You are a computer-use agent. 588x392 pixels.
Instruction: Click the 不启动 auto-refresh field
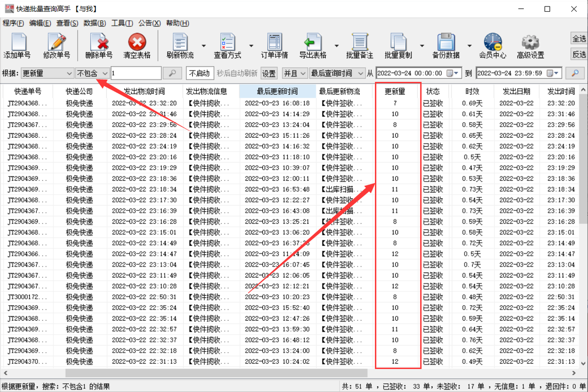pyautogui.click(x=200, y=73)
